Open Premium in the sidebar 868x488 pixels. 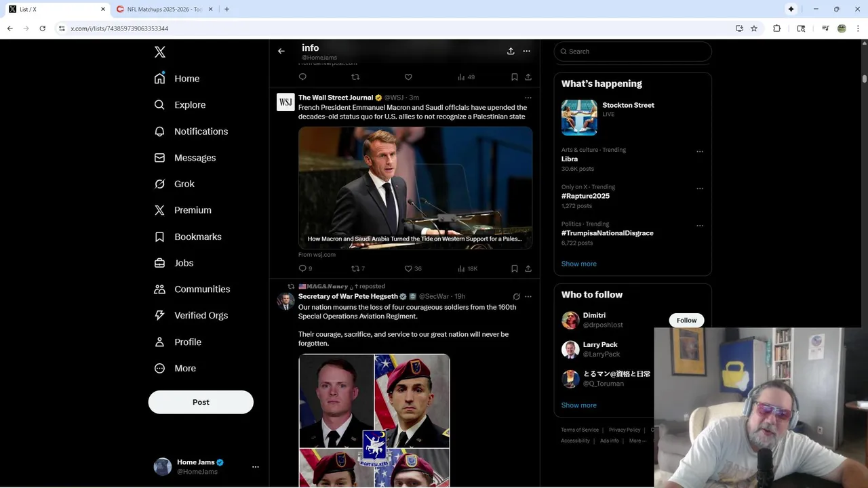click(x=183, y=210)
